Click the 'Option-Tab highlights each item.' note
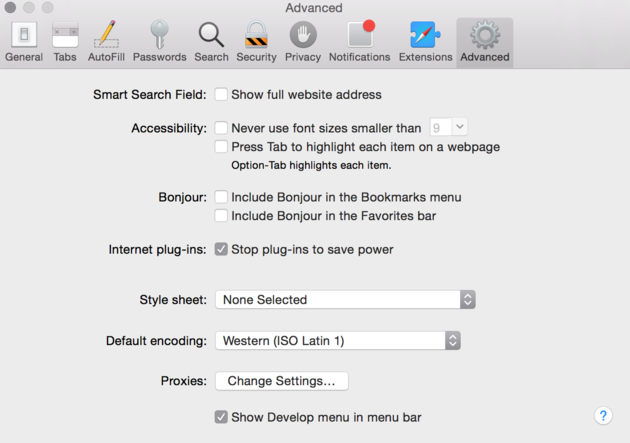This screenshot has height=443, width=630. 311,165
